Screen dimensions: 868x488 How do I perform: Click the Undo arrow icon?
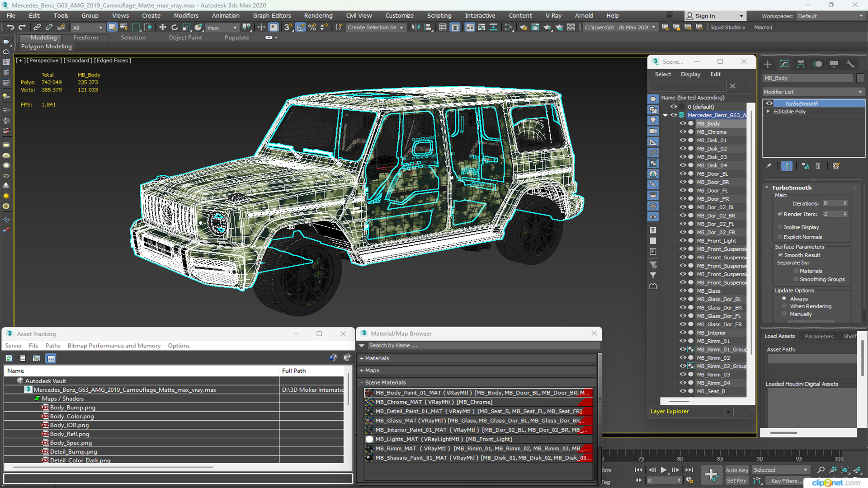(10, 28)
